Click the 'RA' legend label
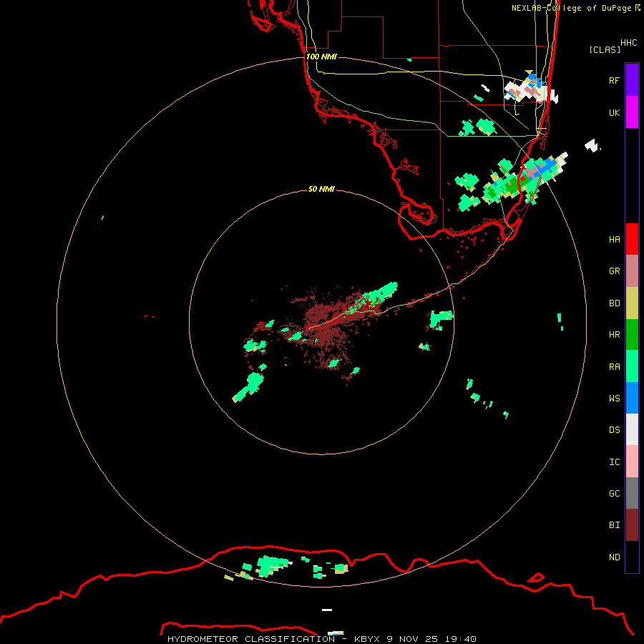 point(614,367)
